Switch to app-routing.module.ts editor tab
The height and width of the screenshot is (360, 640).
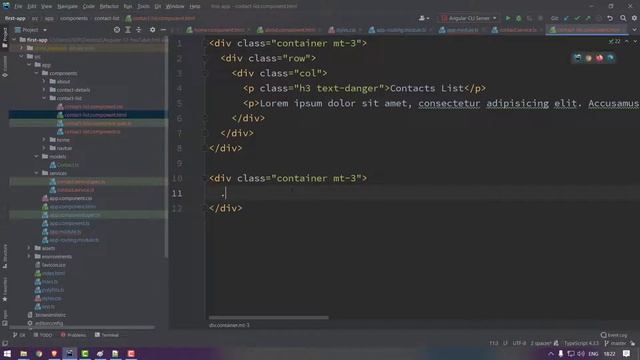(400, 30)
